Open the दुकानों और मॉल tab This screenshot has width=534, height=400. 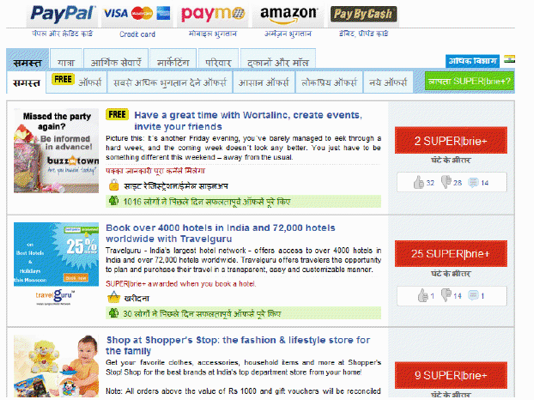(278, 59)
